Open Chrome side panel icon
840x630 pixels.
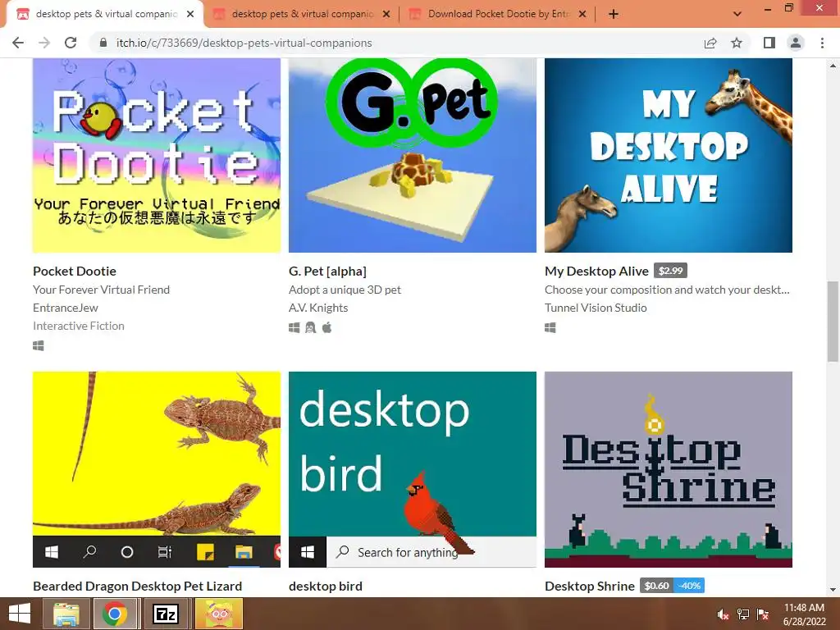coord(769,43)
